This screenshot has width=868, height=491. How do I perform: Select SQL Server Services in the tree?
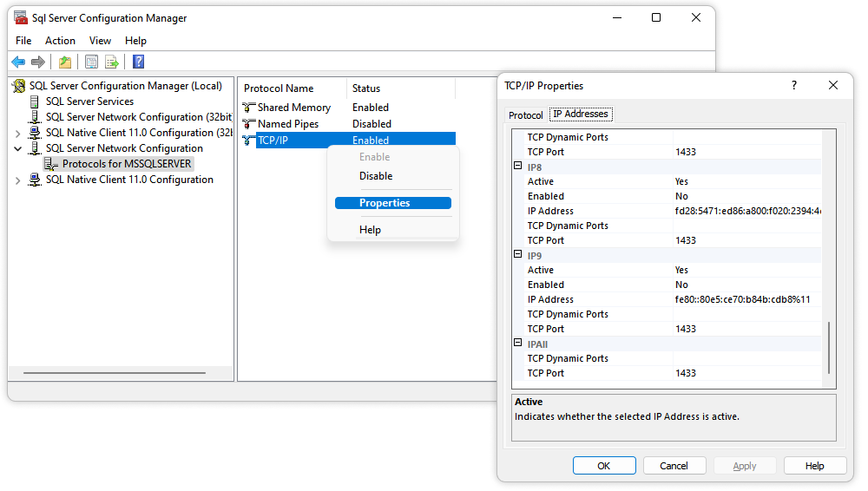coord(89,101)
